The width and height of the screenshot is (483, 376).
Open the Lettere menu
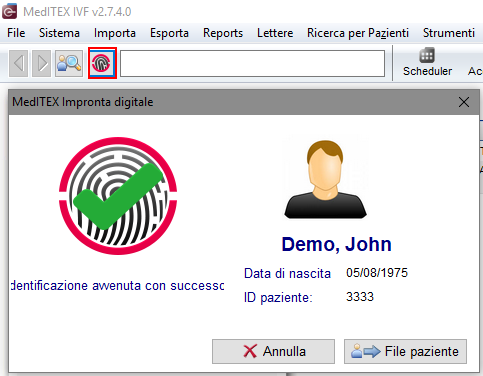click(275, 33)
